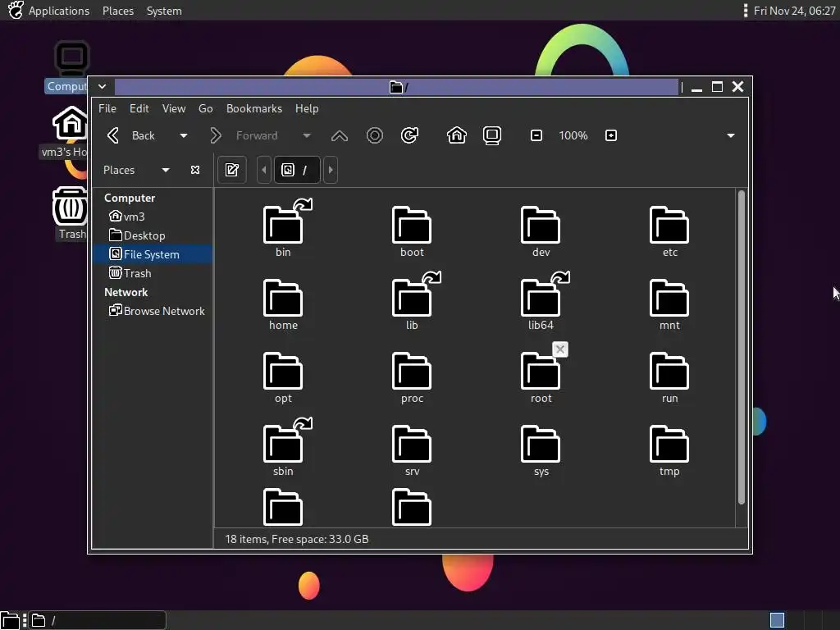
Task: Expand the Back history dropdown arrow
Action: 184,135
